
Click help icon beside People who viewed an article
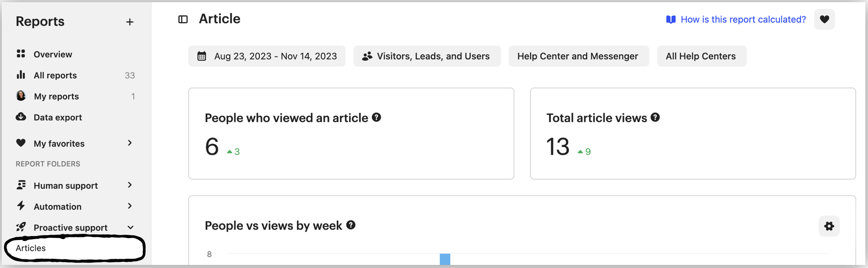point(377,117)
